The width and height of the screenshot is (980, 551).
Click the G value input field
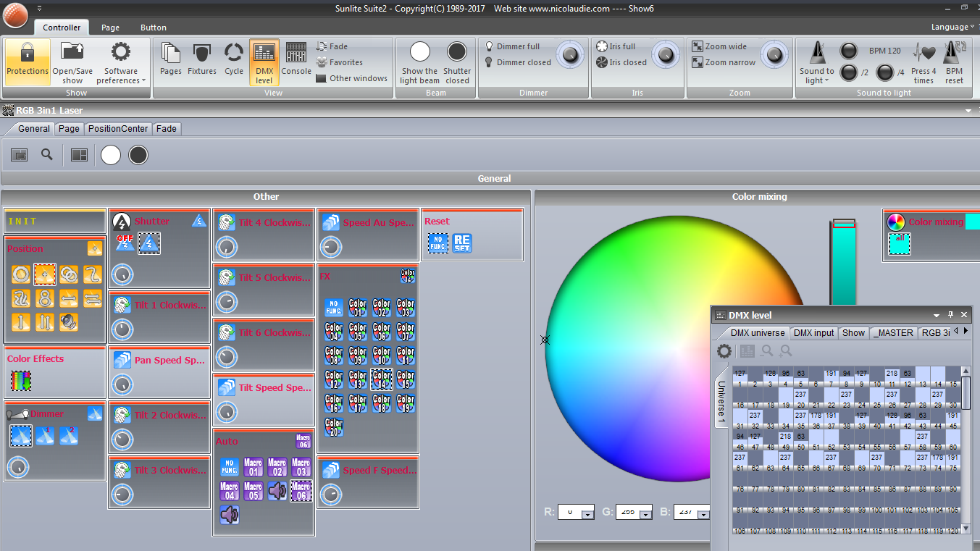(629, 512)
